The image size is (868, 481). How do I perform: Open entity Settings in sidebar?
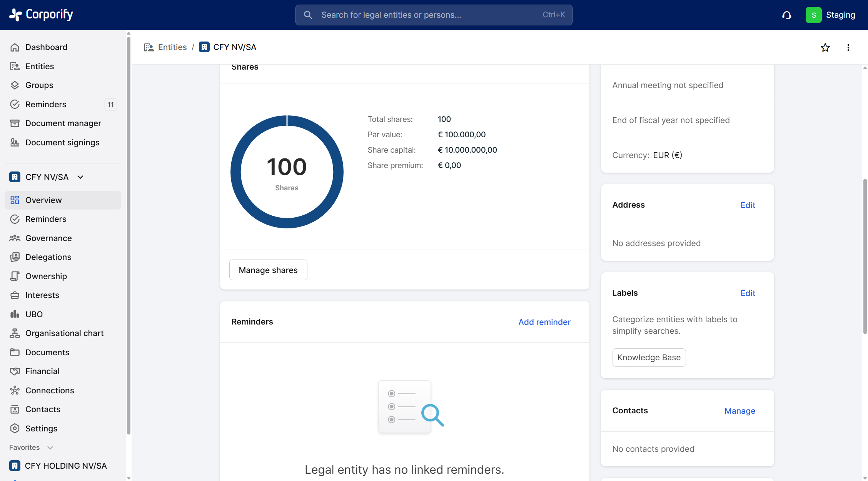41,428
